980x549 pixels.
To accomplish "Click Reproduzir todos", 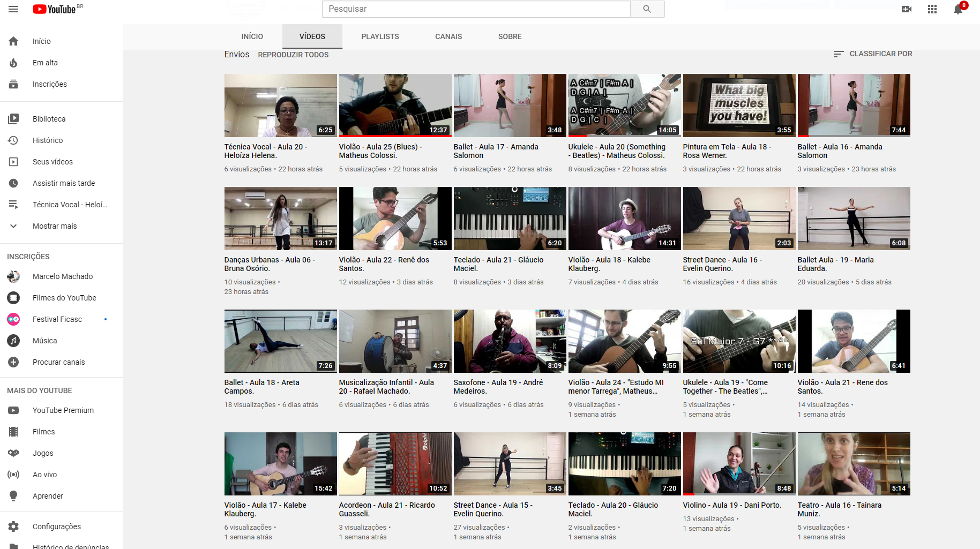I will pyautogui.click(x=293, y=55).
